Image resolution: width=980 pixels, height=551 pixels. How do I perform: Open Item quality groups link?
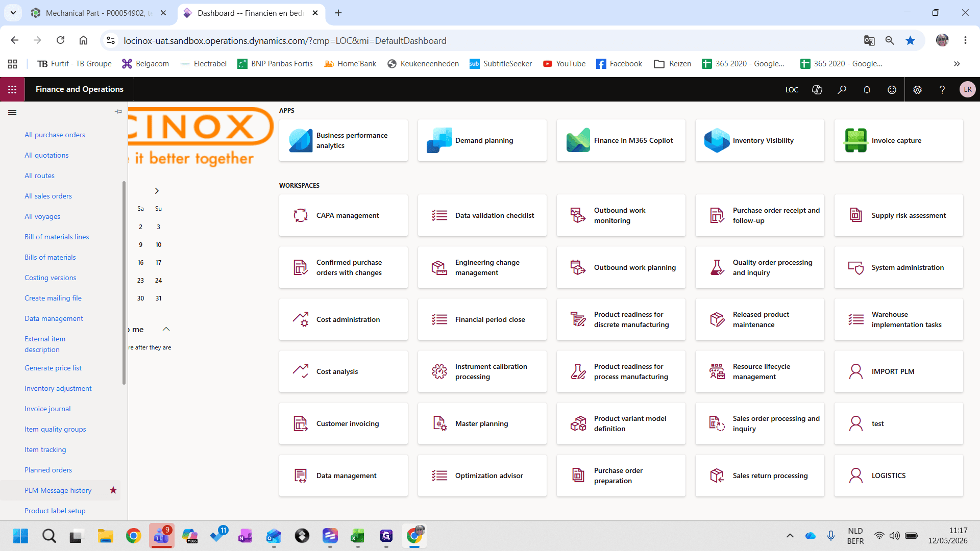(x=55, y=429)
